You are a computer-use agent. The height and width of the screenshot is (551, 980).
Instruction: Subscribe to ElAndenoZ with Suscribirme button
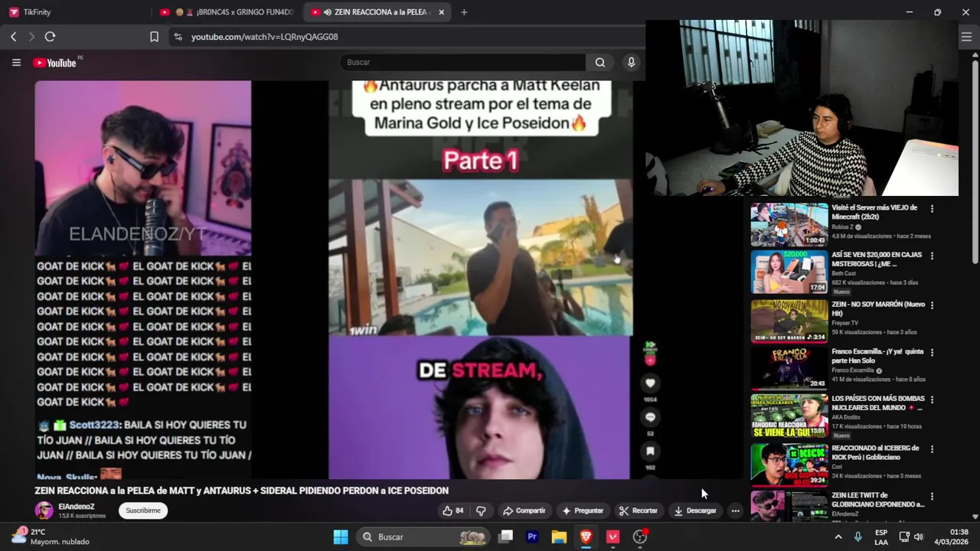point(143,510)
